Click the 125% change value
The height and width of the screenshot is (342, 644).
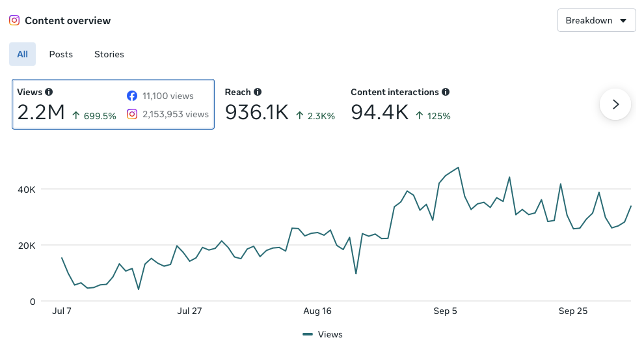pos(438,117)
